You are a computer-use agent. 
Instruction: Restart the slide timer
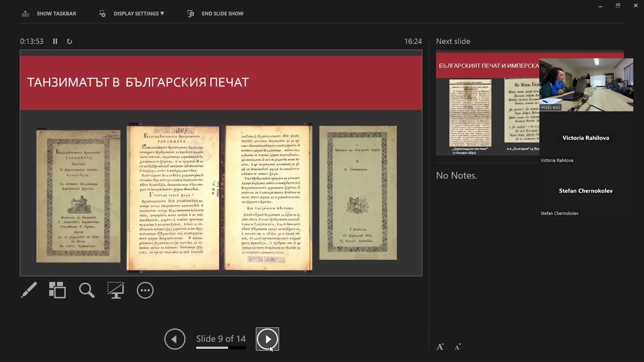(69, 41)
